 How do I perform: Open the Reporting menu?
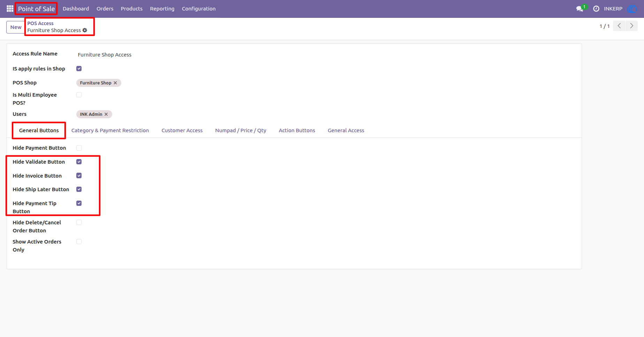[162, 9]
